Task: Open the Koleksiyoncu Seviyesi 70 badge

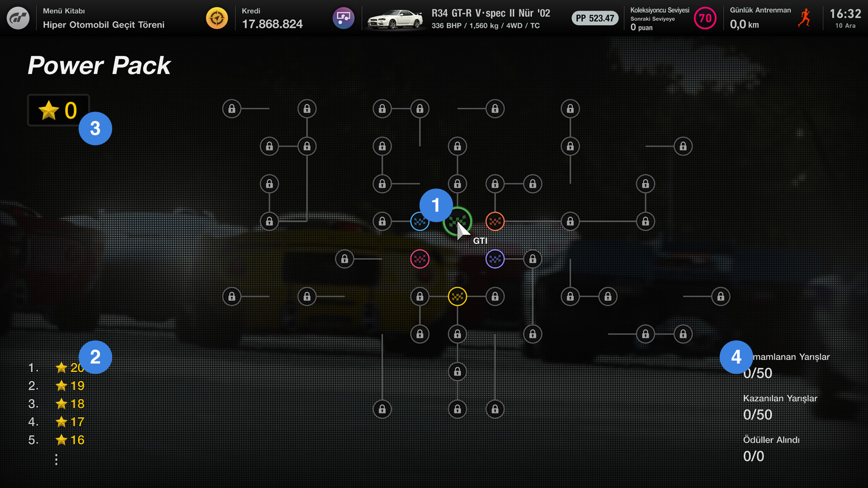Action: point(705,18)
